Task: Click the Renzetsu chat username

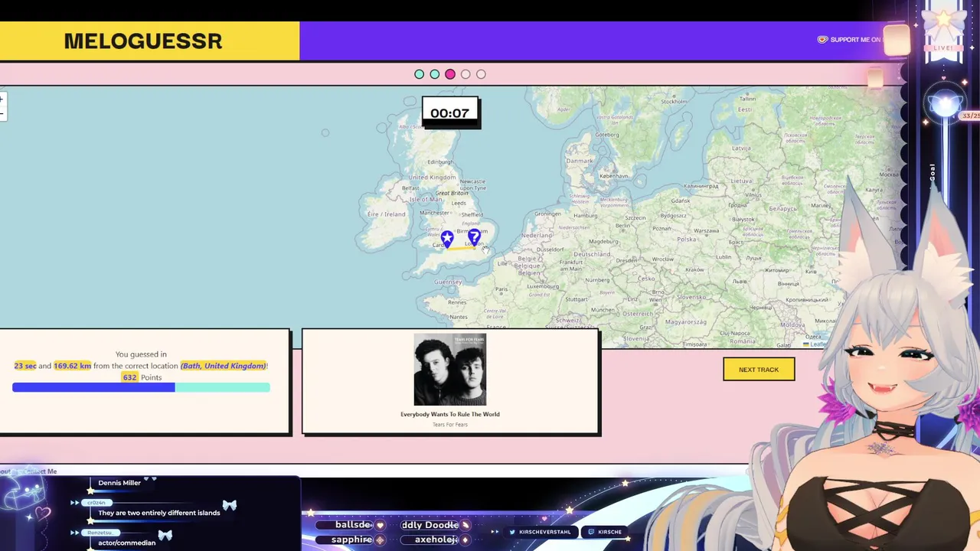Action: point(100,533)
